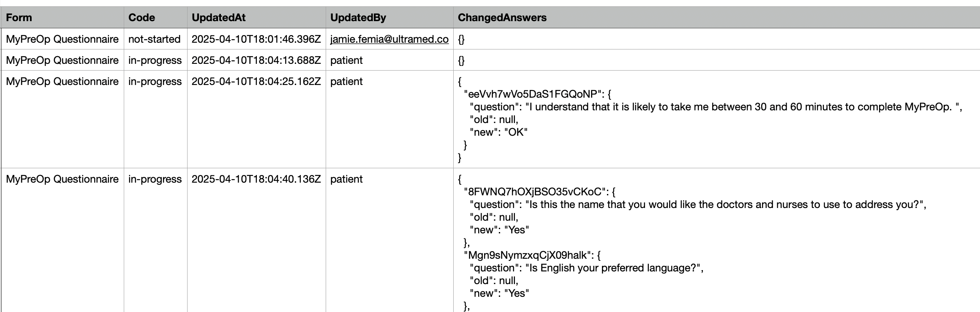Click the Mgn9sNymzxqCjX09halk JSON key

pyautogui.click(x=528, y=255)
